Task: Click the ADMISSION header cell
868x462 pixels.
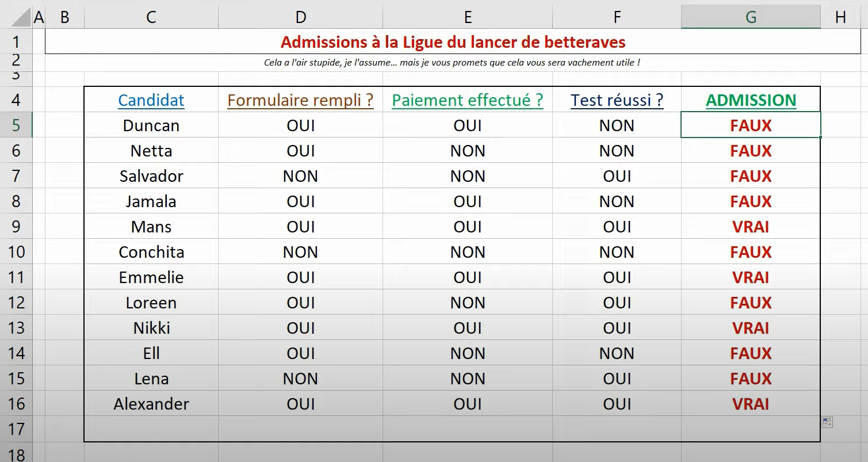Action: [751, 100]
